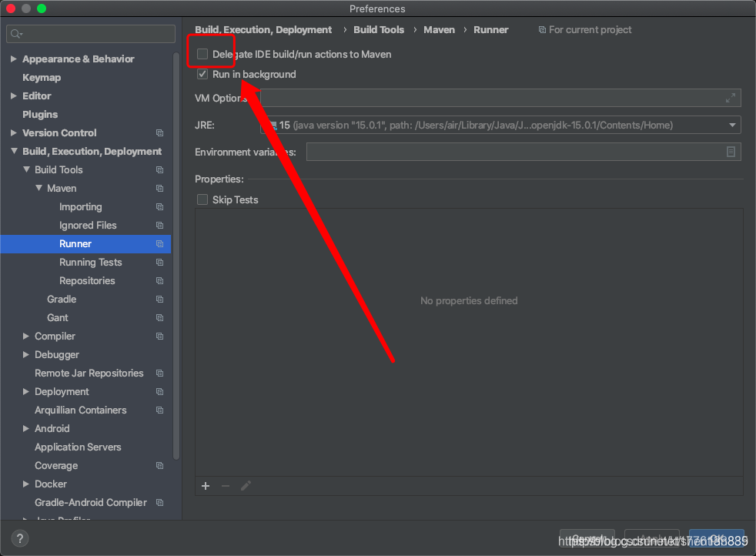Disable Run in background
Screen dimensions: 756x556
point(202,74)
